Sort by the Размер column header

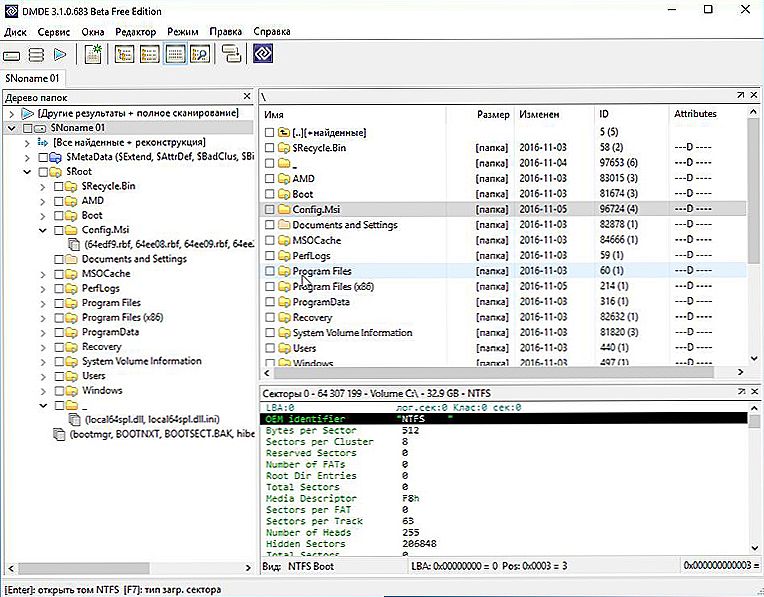click(x=493, y=115)
